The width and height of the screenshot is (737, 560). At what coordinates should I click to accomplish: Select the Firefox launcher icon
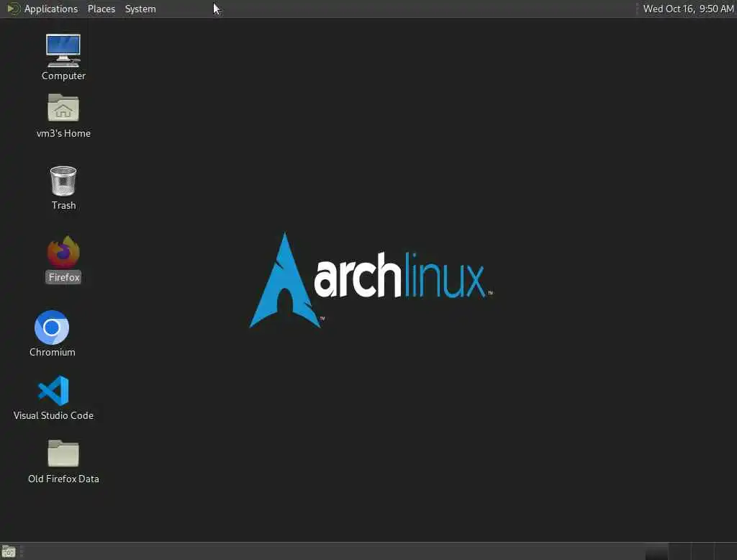point(63,260)
